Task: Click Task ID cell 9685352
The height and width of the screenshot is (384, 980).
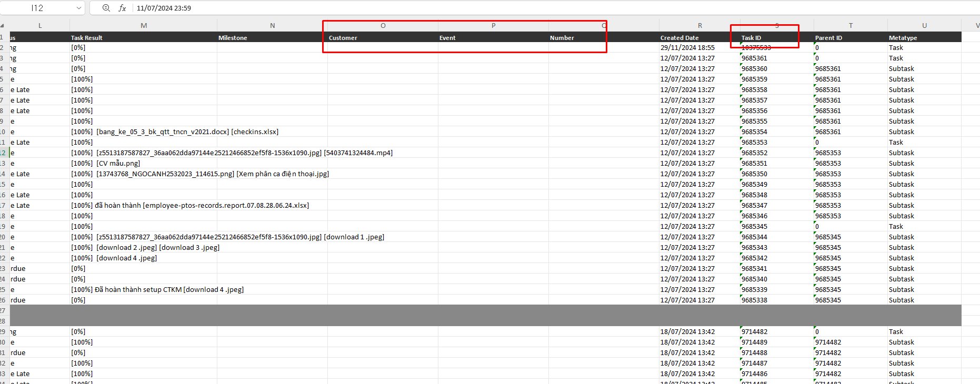Action: pos(777,153)
